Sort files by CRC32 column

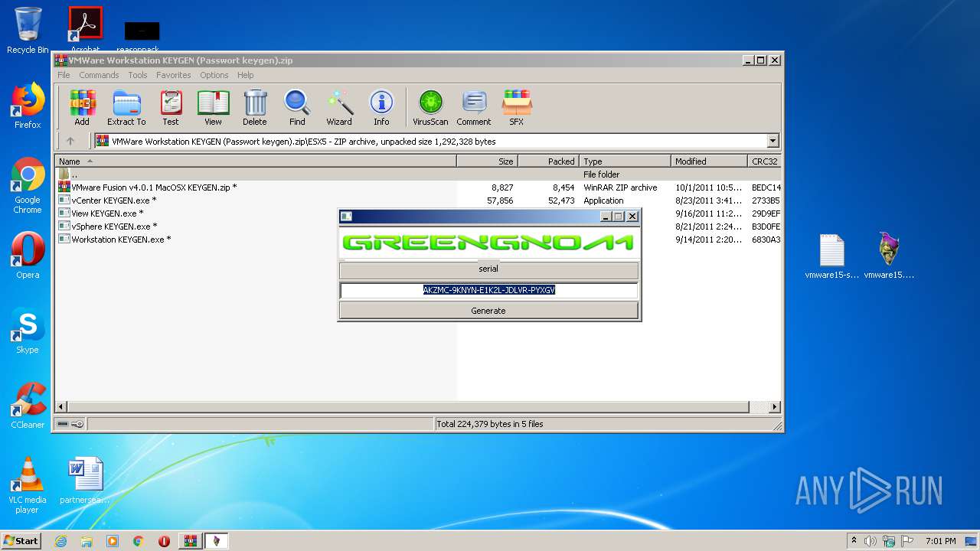(764, 161)
